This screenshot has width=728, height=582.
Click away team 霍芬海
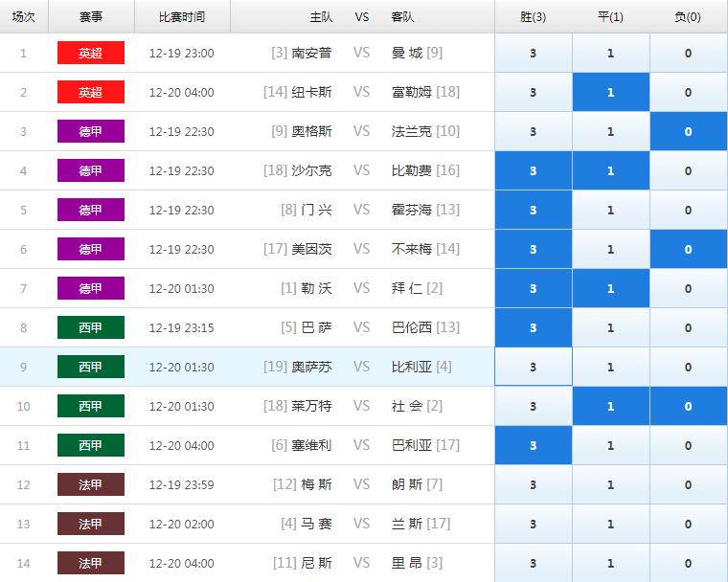(x=411, y=210)
